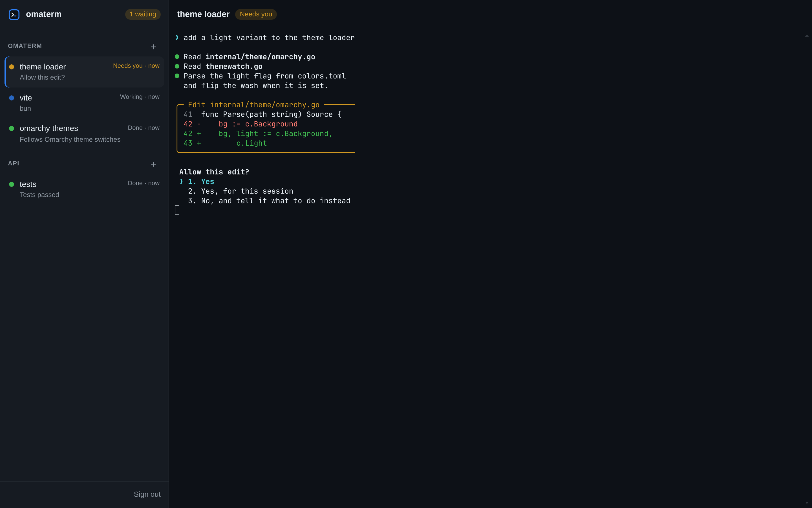Choose 'Yes, for this session' option
812x508 pixels.
pyautogui.click(x=240, y=191)
